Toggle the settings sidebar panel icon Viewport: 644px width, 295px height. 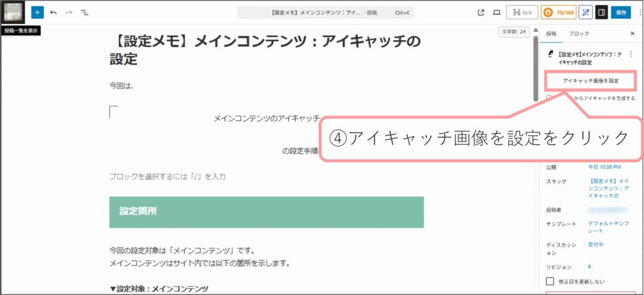pos(601,13)
